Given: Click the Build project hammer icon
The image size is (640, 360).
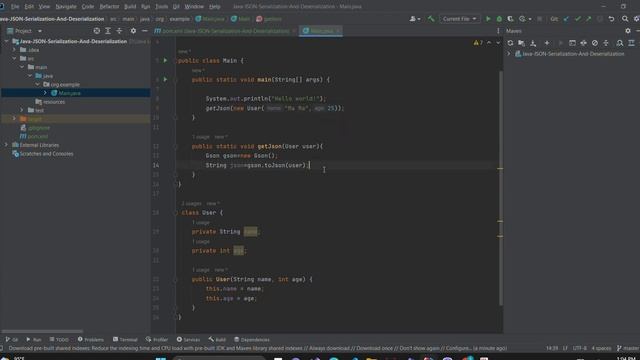Looking at the screenshot, I should (x=431, y=19).
